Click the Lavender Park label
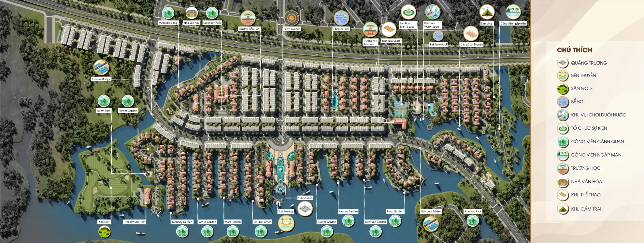Image resolution: width=644 pixels, height=243 pixels. click(212, 23)
